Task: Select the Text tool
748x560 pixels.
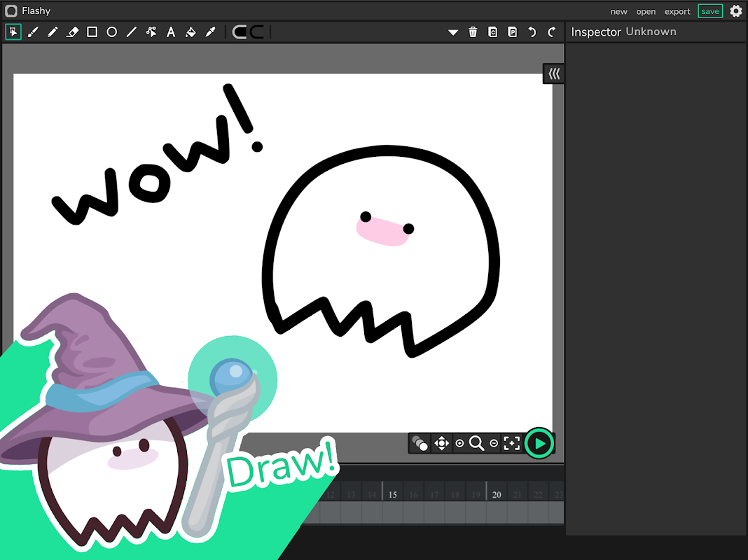Action: tap(171, 32)
